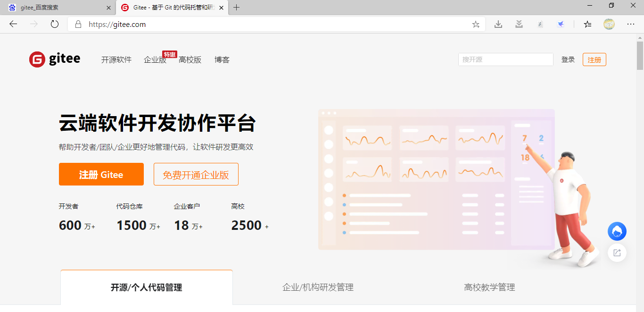Focus the 搜开源 search box
The height and width of the screenshot is (312, 644).
(506, 59)
